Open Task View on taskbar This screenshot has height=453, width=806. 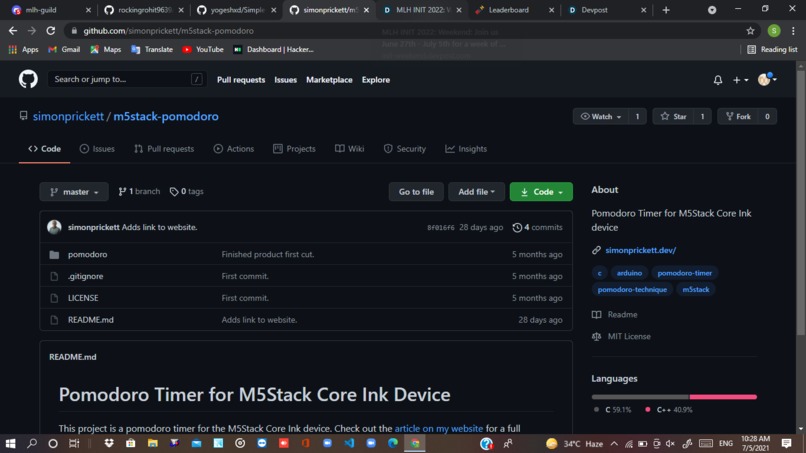74,443
